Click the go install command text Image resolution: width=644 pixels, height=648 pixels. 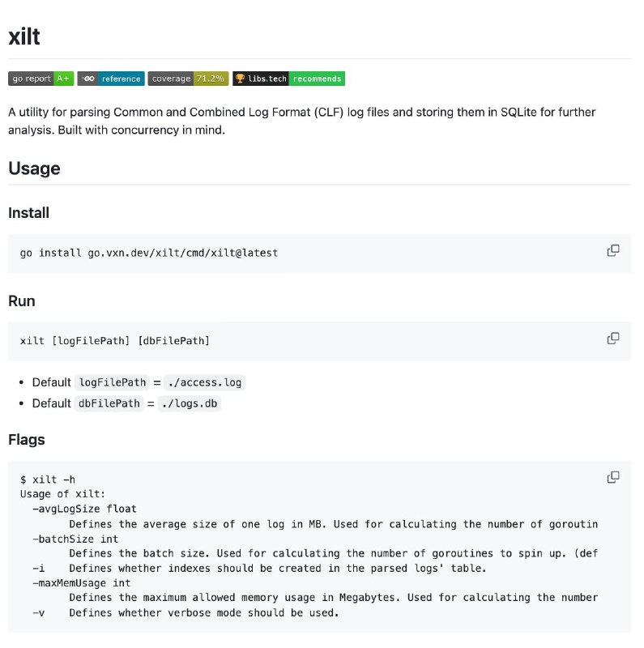coord(149,253)
